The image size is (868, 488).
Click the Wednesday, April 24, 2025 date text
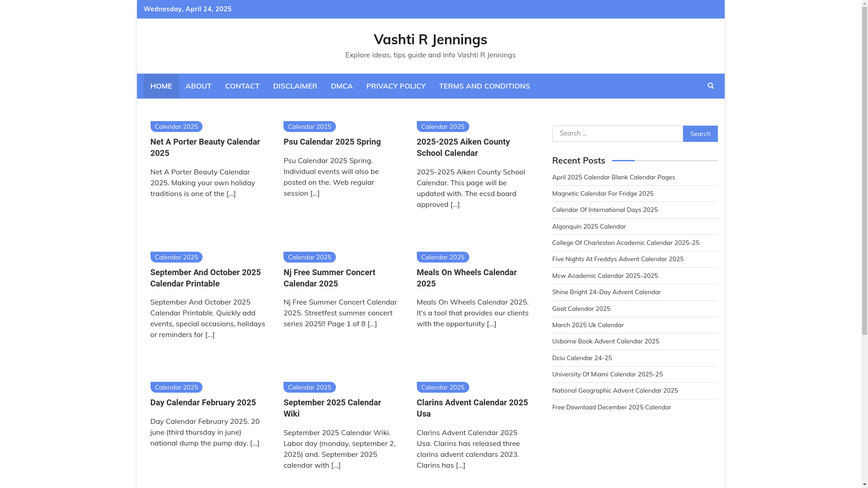(x=188, y=9)
